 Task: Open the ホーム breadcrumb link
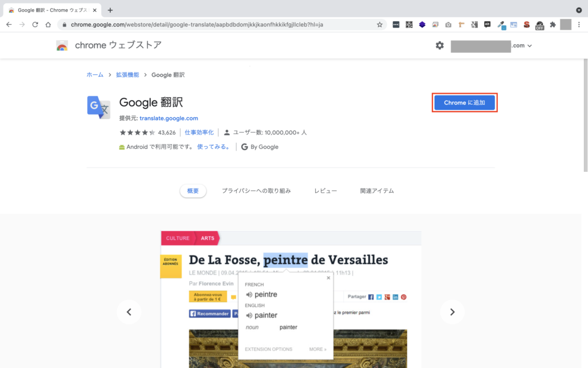(x=95, y=75)
